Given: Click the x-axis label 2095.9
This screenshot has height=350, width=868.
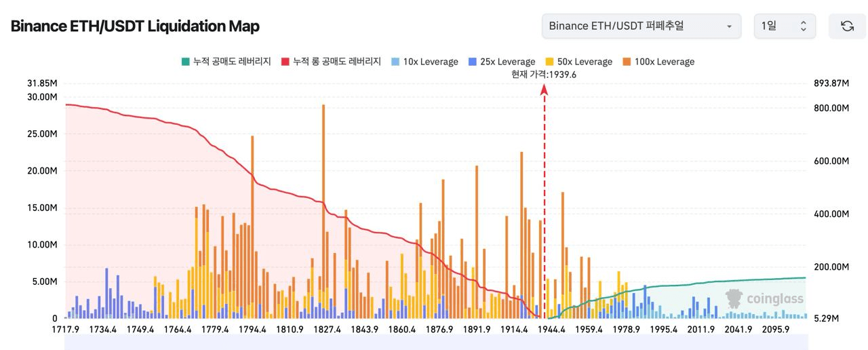Looking at the screenshot, I should [x=775, y=329].
